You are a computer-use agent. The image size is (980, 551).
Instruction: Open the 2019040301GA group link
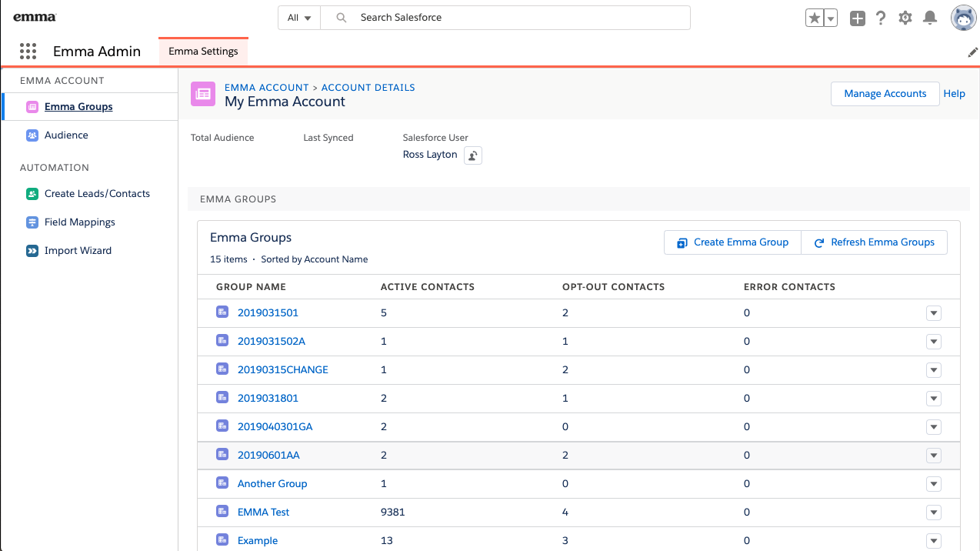coord(275,427)
